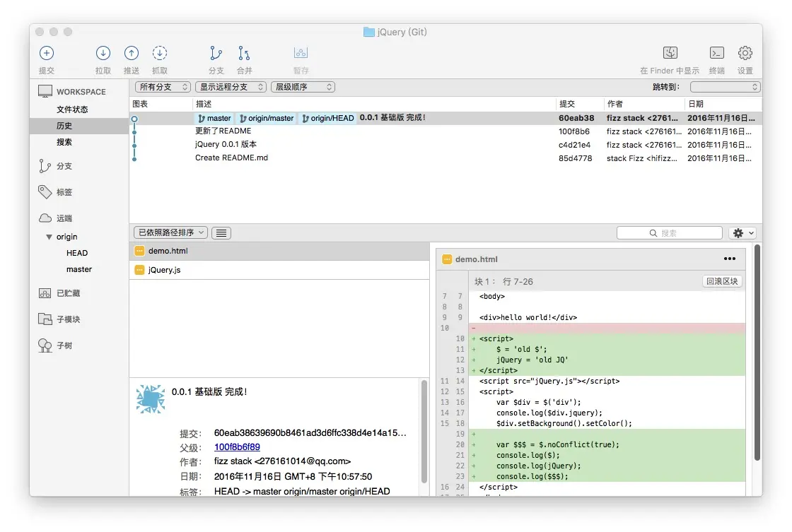The height and width of the screenshot is (532, 792).
Task: Select HEAD under origin
Action: [77, 253]
